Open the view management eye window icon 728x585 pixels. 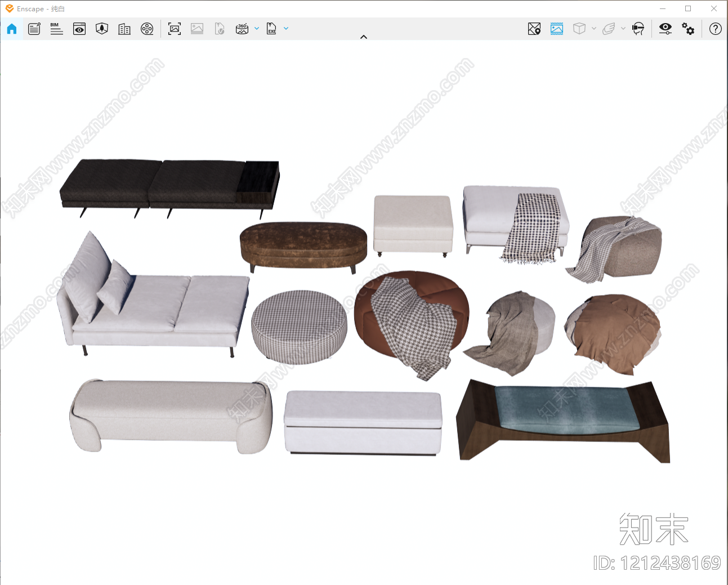(79, 29)
